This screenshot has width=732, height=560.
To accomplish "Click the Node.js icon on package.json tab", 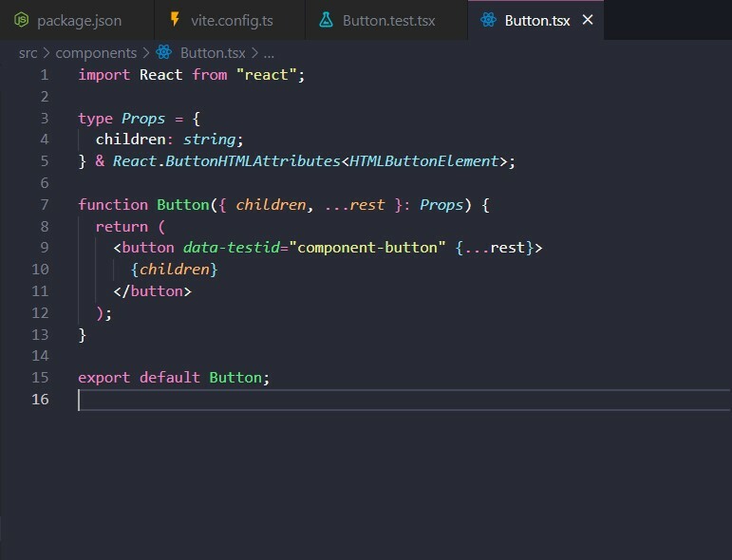I will (x=22, y=20).
